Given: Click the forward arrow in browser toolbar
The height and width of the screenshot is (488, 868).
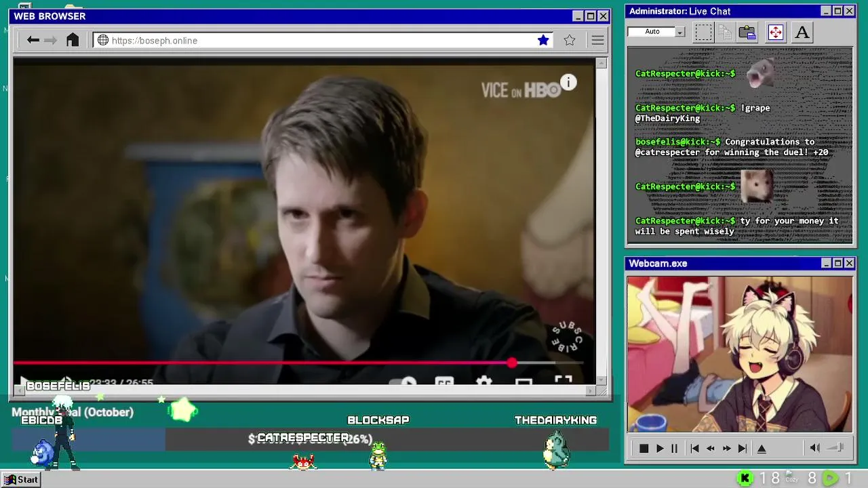Looking at the screenshot, I should (x=51, y=41).
